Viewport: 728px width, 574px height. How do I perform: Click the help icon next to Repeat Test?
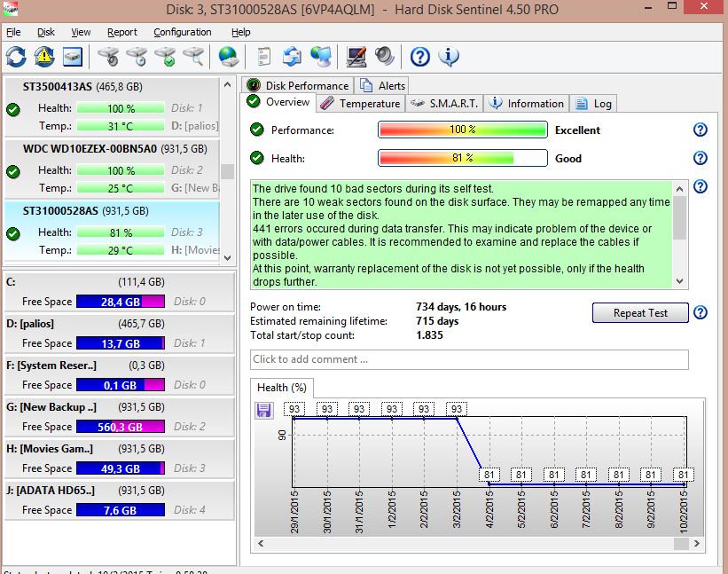[x=701, y=312]
